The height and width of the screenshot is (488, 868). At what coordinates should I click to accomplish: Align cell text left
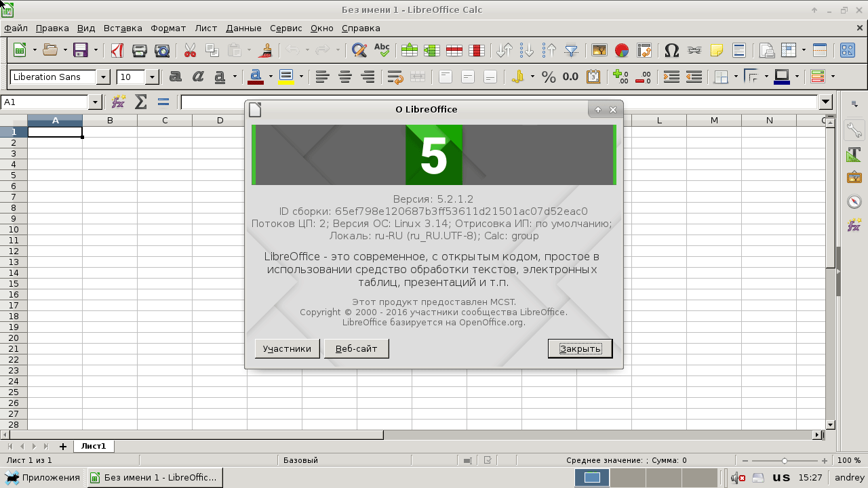pos(322,77)
